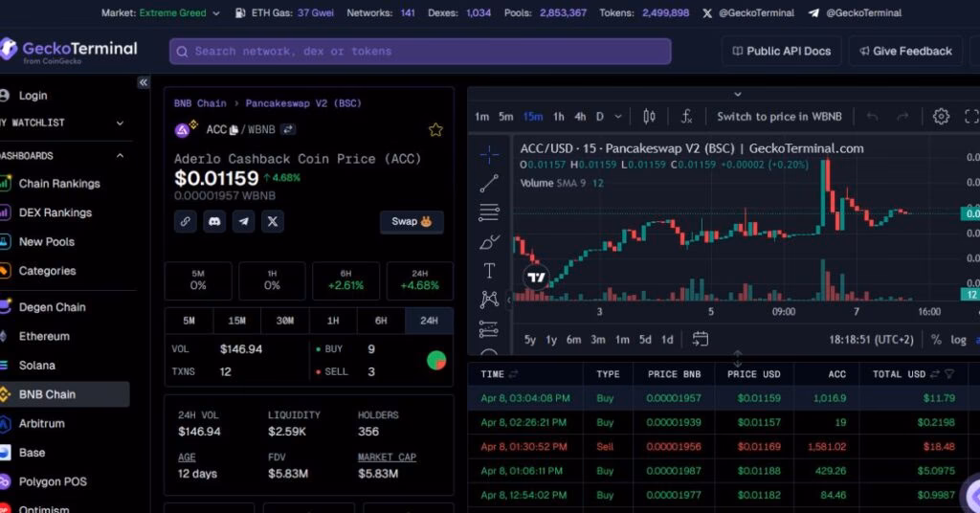Collapse the Dashboards sidebar section
Viewport: 980px width, 513px height.
coord(120,155)
